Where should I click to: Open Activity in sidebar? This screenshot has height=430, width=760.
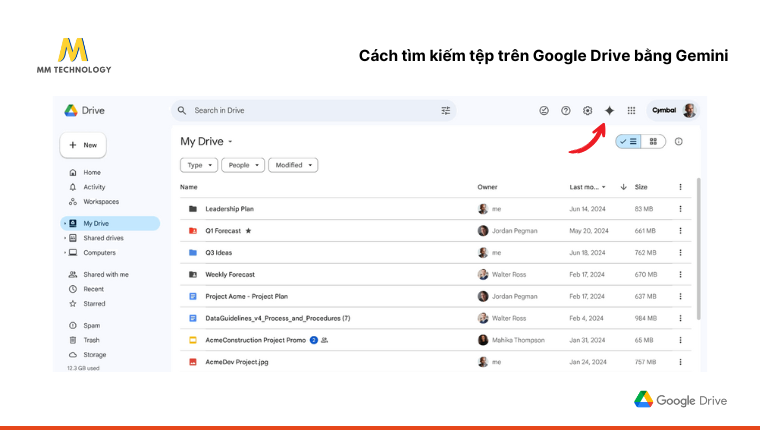(x=94, y=187)
